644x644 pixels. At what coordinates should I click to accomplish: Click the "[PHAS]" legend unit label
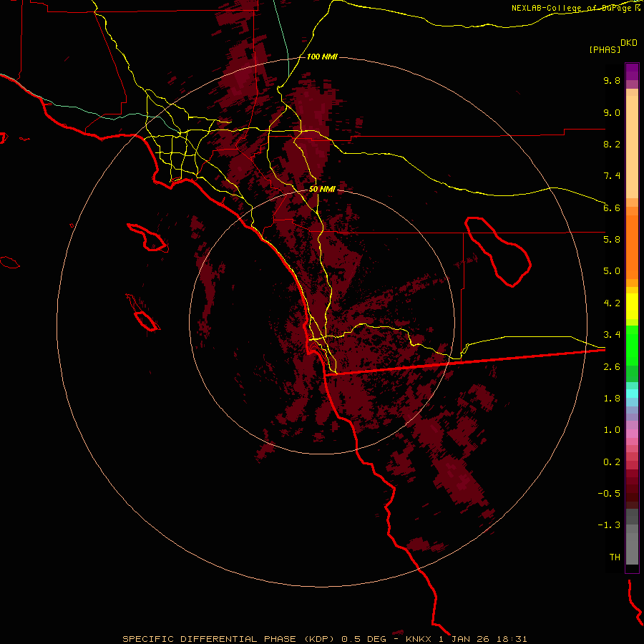click(605, 50)
